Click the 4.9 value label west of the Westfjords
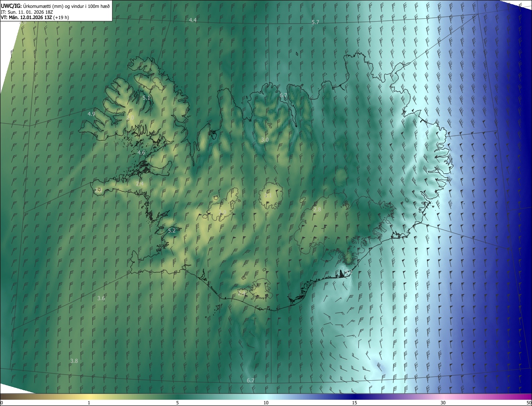Screen dimensions: 532x406 pos(91,114)
